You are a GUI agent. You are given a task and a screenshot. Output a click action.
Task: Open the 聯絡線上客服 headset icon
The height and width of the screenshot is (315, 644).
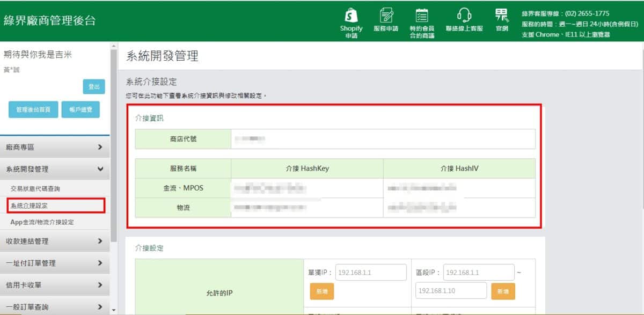click(464, 20)
